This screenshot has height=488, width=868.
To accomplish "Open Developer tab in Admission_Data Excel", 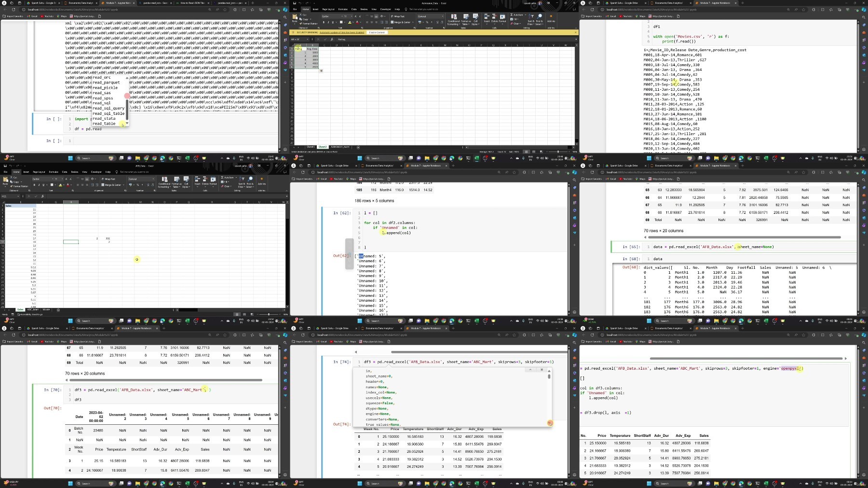I will click(385, 9).
